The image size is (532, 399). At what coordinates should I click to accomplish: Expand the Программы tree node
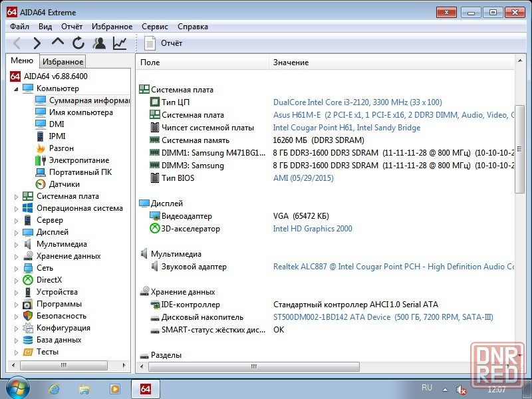pyautogui.click(x=16, y=305)
